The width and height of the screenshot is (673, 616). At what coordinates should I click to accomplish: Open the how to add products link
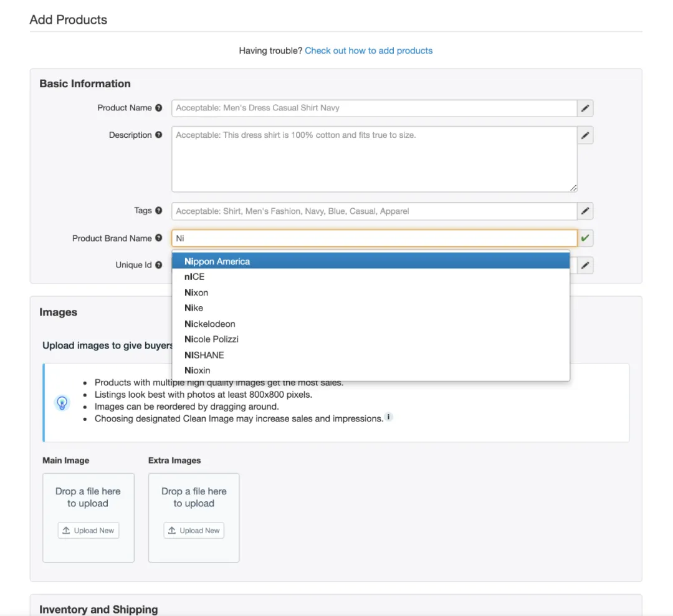point(369,51)
